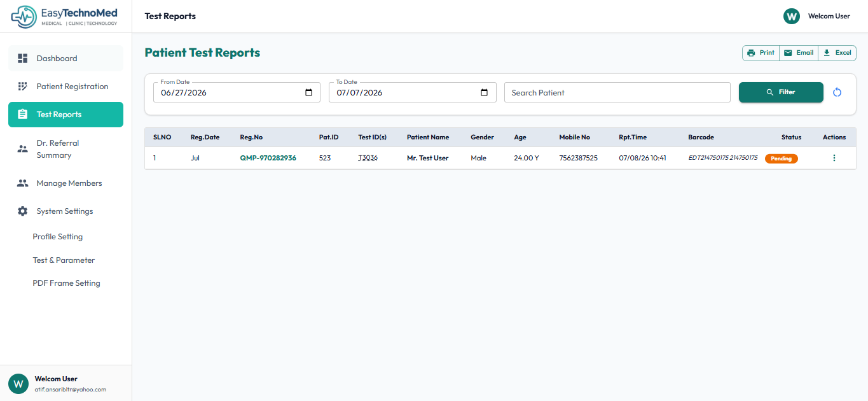The width and height of the screenshot is (868, 401).
Task: Click the T3036 test ID
Action: (x=368, y=158)
